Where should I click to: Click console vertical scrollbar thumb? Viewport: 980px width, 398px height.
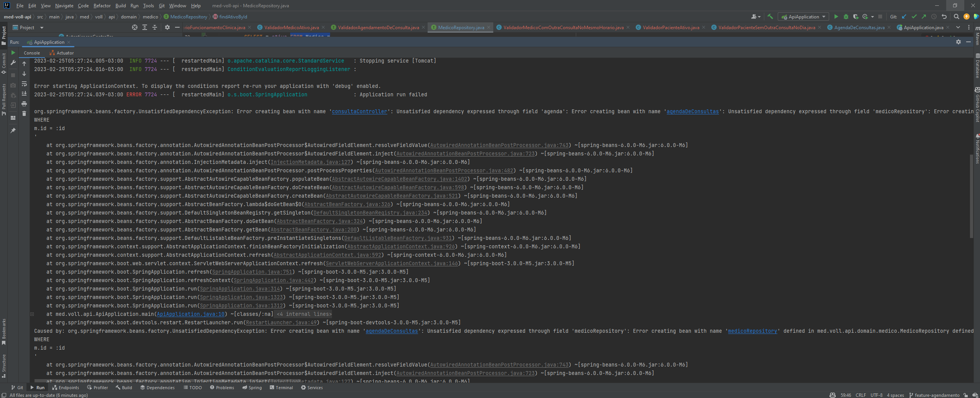[971, 196]
